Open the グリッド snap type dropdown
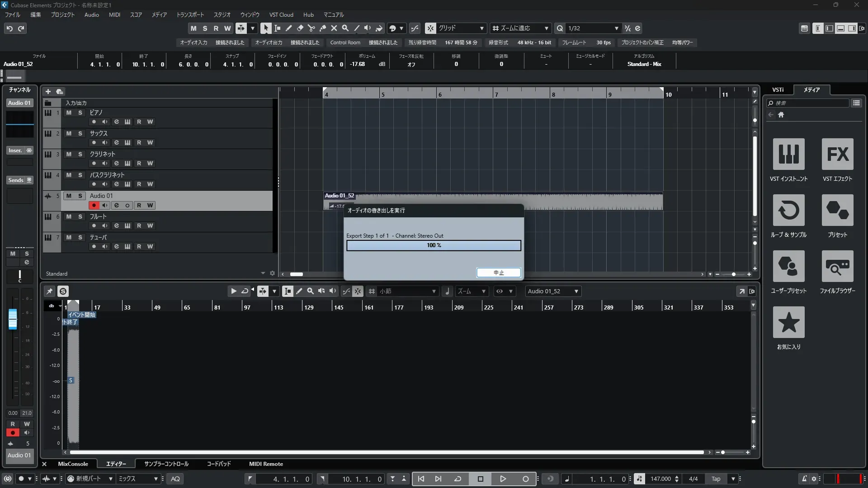This screenshot has height=488, width=868. 482,28
